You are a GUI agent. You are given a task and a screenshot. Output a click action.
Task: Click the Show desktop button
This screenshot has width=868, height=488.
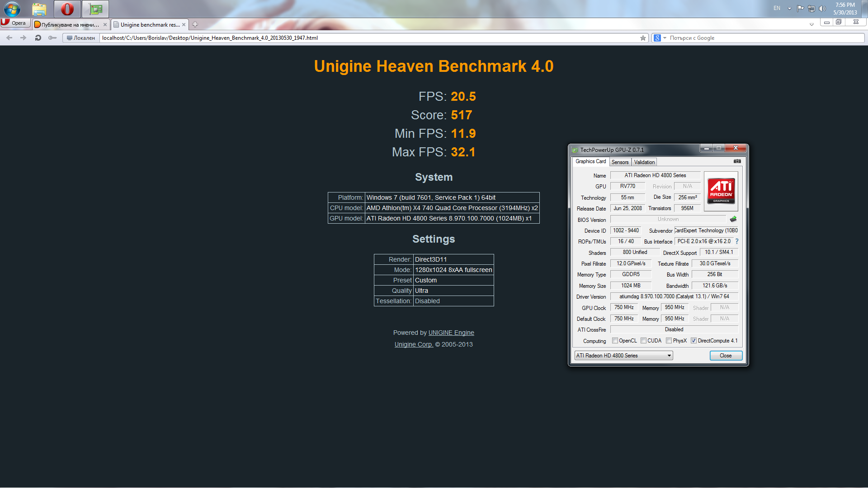point(864,9)
